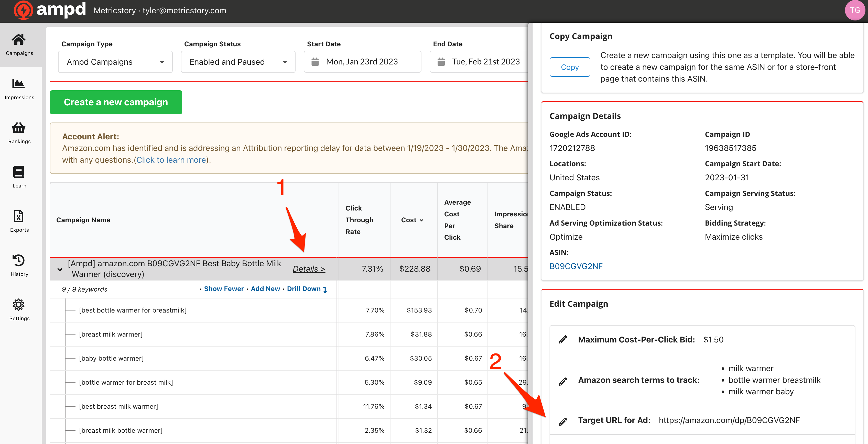Edit Amazon search terms pencil icon
Viewport: 868px width, 444px height.
tap(563, 381)
